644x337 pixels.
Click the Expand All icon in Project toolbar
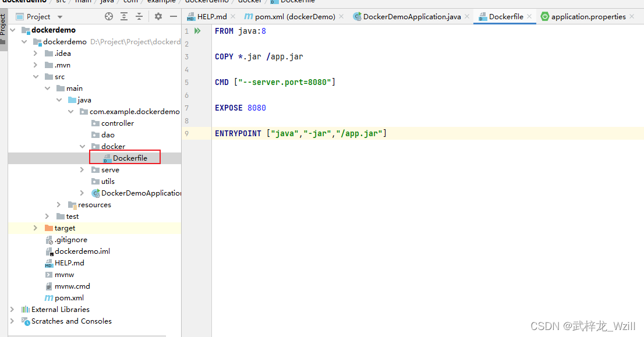click(x=124, y=16)
